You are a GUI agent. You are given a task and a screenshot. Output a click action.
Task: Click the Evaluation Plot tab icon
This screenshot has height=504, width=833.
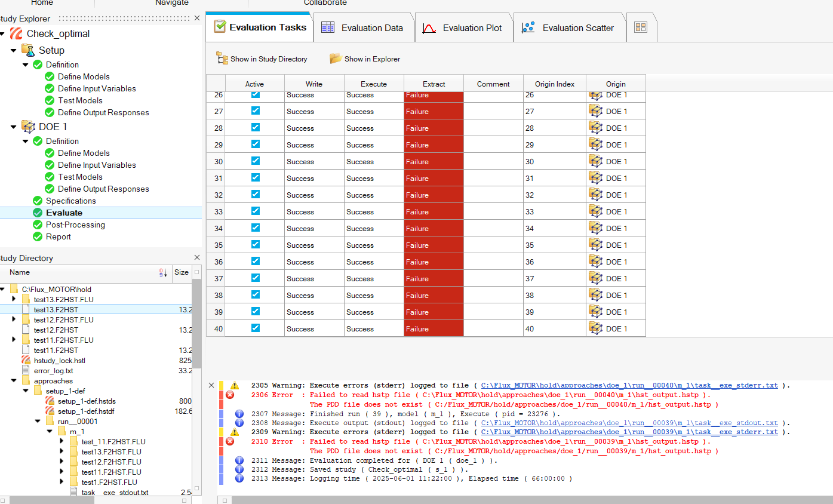(429, 28)
